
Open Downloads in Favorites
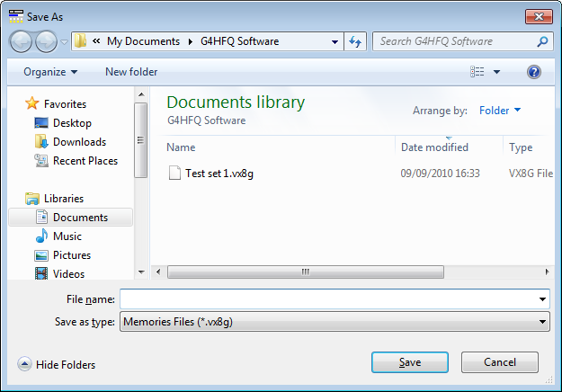79,142
